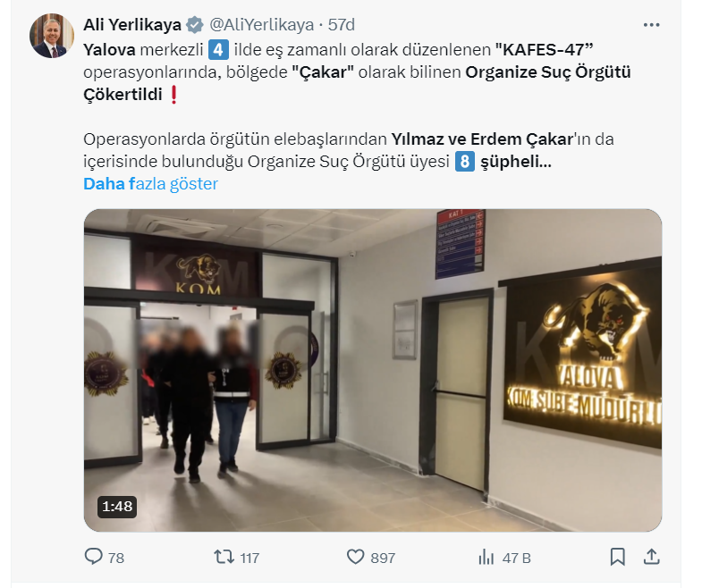Viewport: 702px width, 588px height.
Task: Click the 1:48 video duration badge
Action: [x=117, y=507]
